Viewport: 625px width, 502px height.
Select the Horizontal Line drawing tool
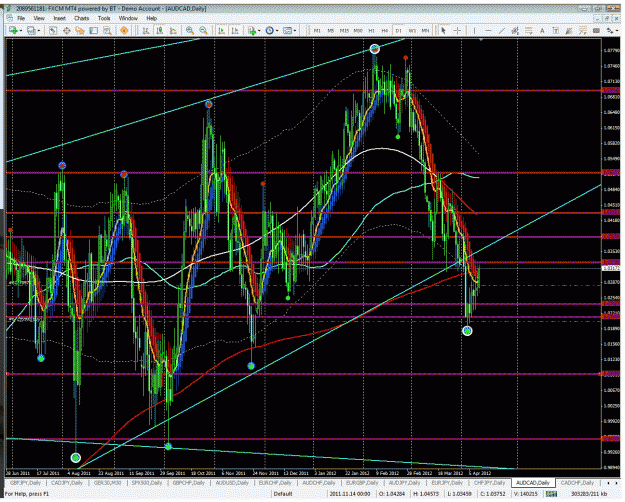coord(488,31)
